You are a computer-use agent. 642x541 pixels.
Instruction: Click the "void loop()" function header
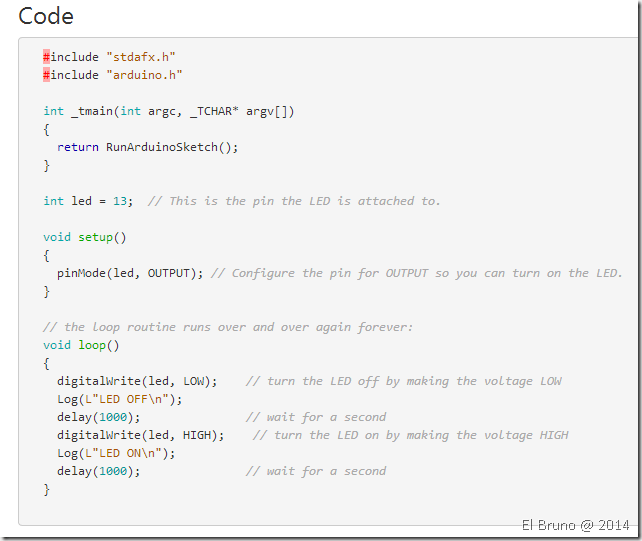pos(81,345)
